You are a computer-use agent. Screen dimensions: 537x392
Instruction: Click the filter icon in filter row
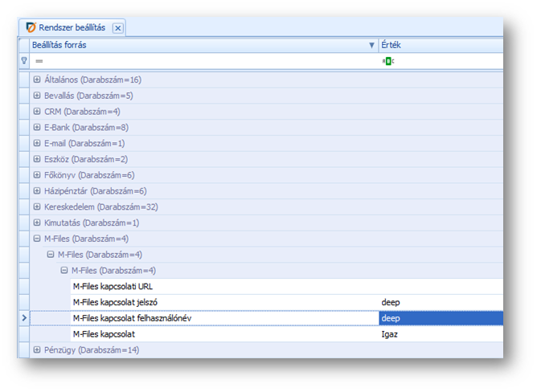click(23, 61)
